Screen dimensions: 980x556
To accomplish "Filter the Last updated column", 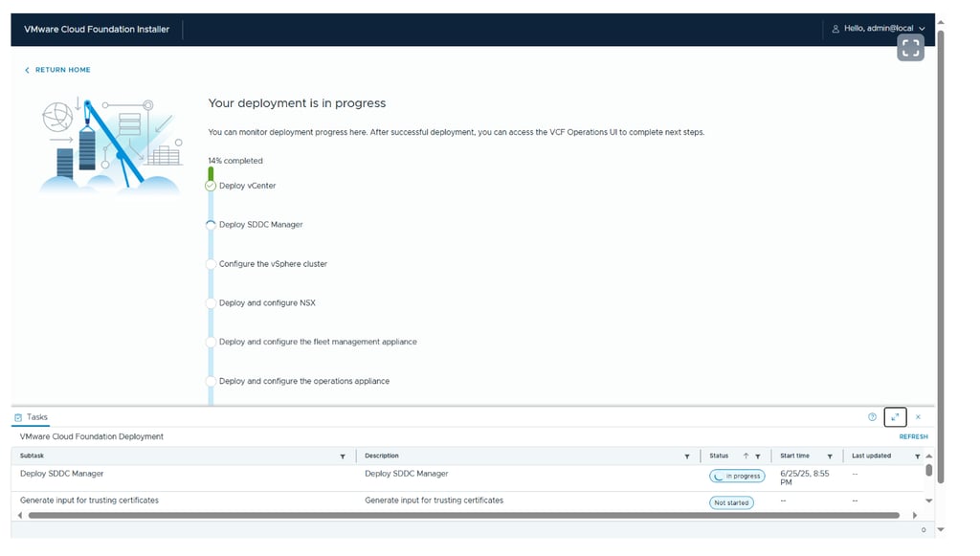I will coord(917,456).
